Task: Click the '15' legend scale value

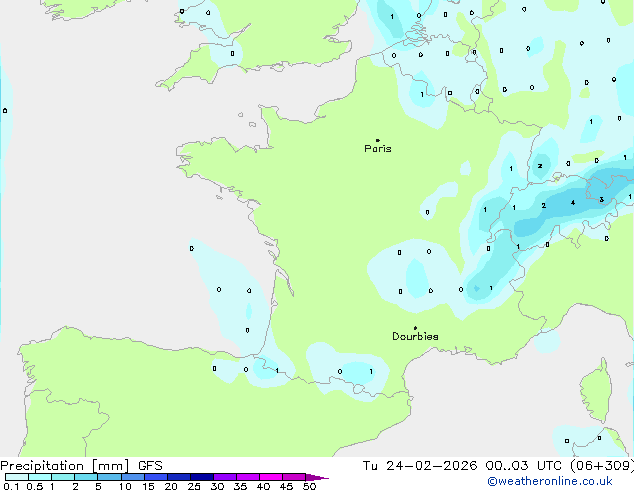Action: click(x=148, y=486)
